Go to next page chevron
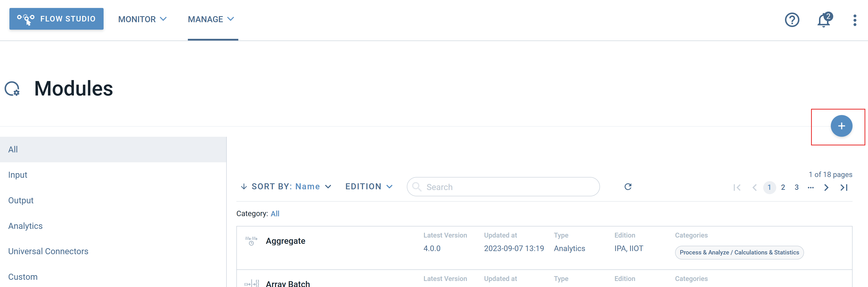The height and width of the screenshot is (287, 868). [x=826, y=187]
